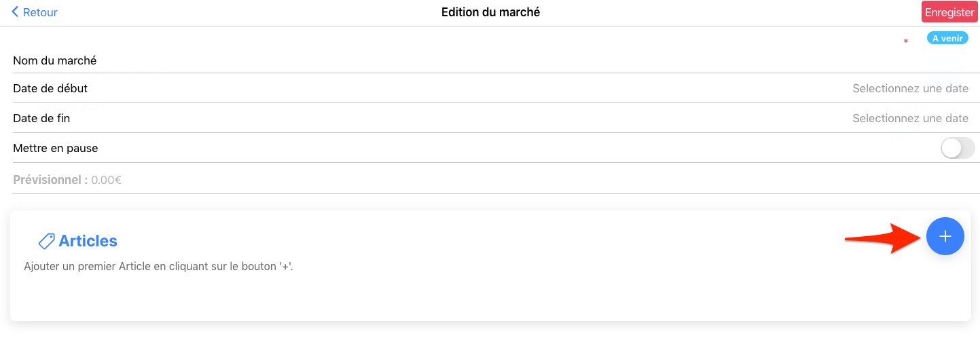Viewport: 980px width, 340px height.
Task: Click the Mettre en pause label
Action: pos(56,148)
